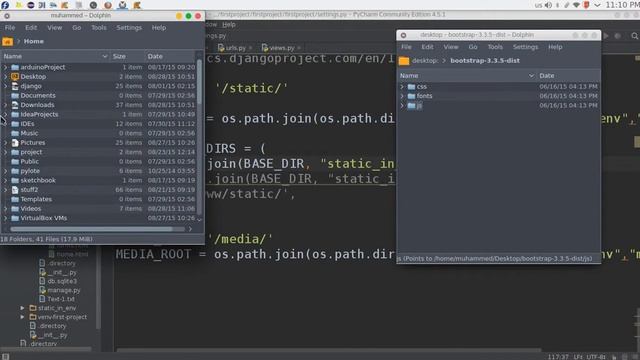
Task: Click Dolphin horizontal scrollbar in muhammed window
Action: click(x=91, y=229)
